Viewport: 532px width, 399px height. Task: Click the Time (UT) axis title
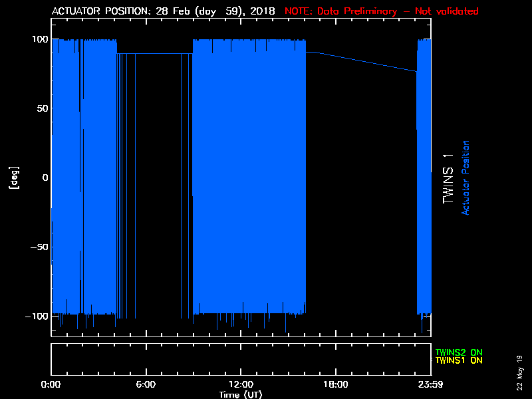click(241, 394)
